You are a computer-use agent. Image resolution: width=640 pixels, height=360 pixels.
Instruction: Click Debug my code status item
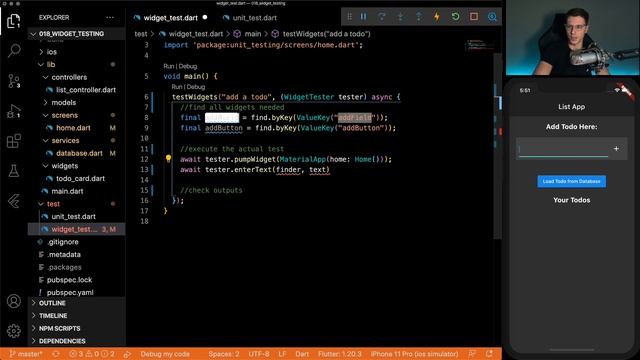point(165,354)
